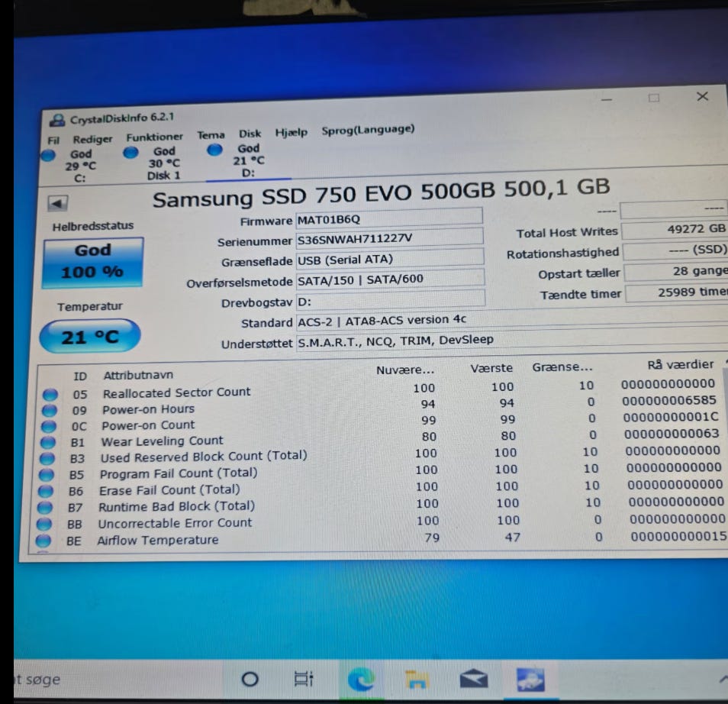This screenshot has width=728, height=704.
Task: Click the previous disk arrow button
Action: point(57,204)
